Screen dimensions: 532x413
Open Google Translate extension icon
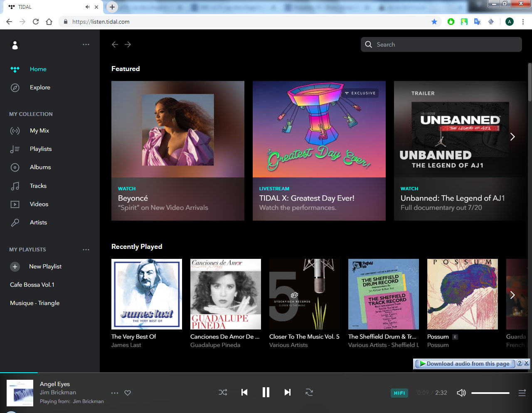click(478, 22)
